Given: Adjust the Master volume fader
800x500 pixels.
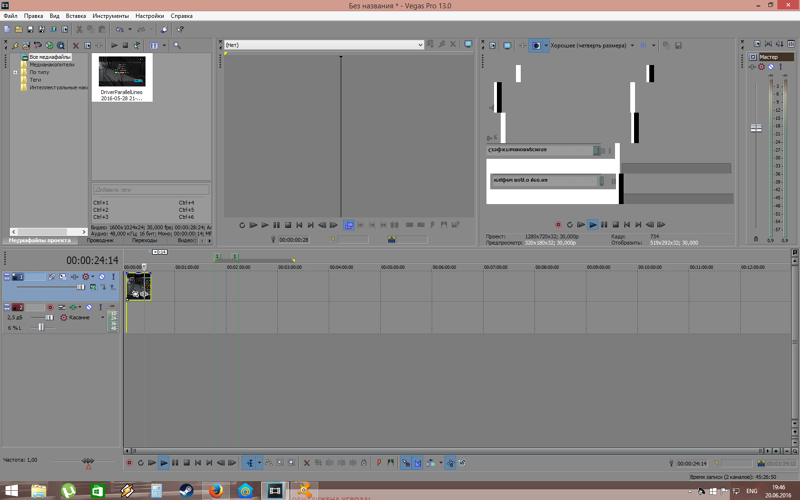Looking at the screenshot, I should (x=756, y=128).
